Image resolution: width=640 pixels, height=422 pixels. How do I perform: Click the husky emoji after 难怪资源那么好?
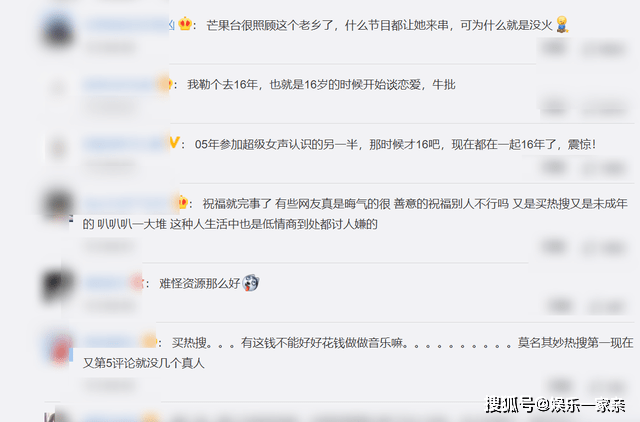[251, 283]
